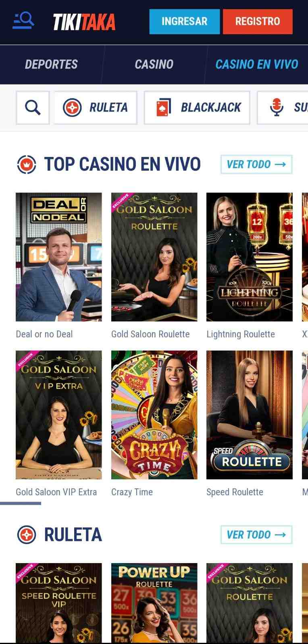Switch to the Deportes tab
This screenshot has height=644, width=308.
(x=51, y=64)
